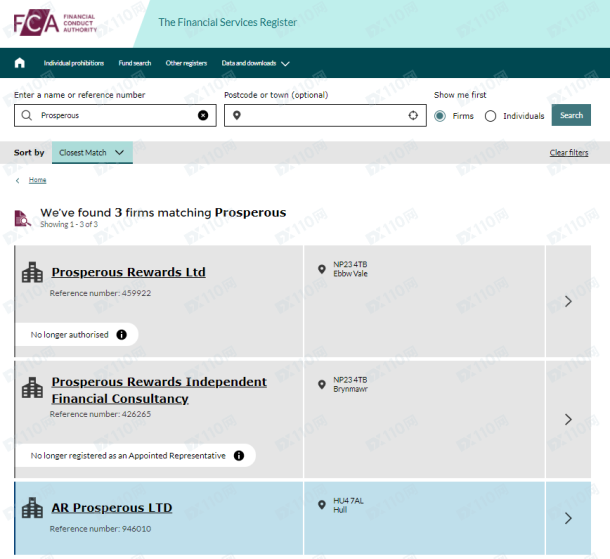Open Individual prohibitions menu item
This screenshot has width=610, height=559.
pos(74,63)
